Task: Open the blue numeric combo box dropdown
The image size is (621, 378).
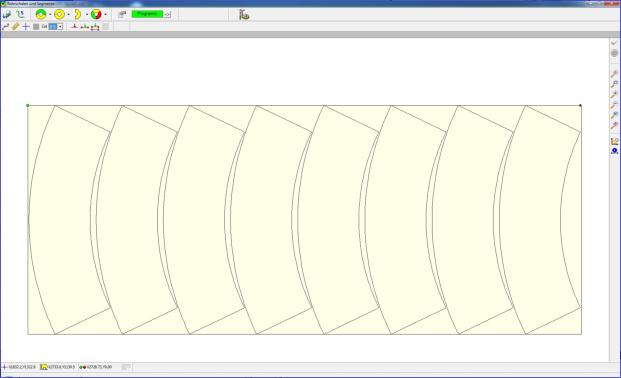Action: point(60,27)
